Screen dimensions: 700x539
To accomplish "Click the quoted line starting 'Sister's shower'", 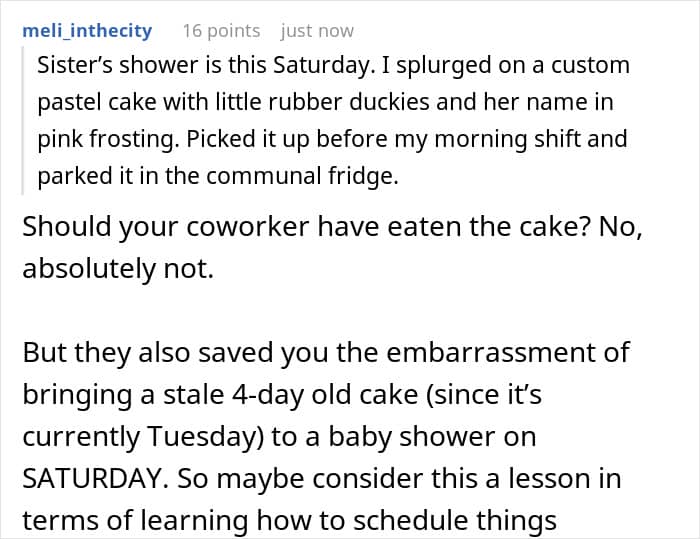I will pos(333,65).
